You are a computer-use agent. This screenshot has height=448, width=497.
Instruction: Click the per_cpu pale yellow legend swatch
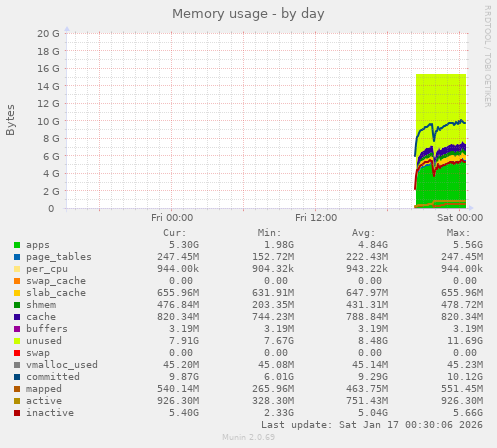(x=17, y=269)
